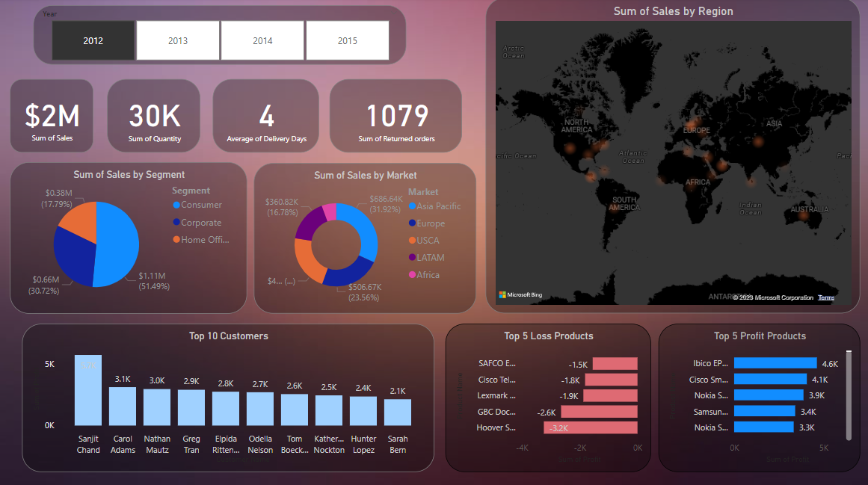Click the $2M Sum of Sales card
The image size is (868, 485).
click(51, 115)
